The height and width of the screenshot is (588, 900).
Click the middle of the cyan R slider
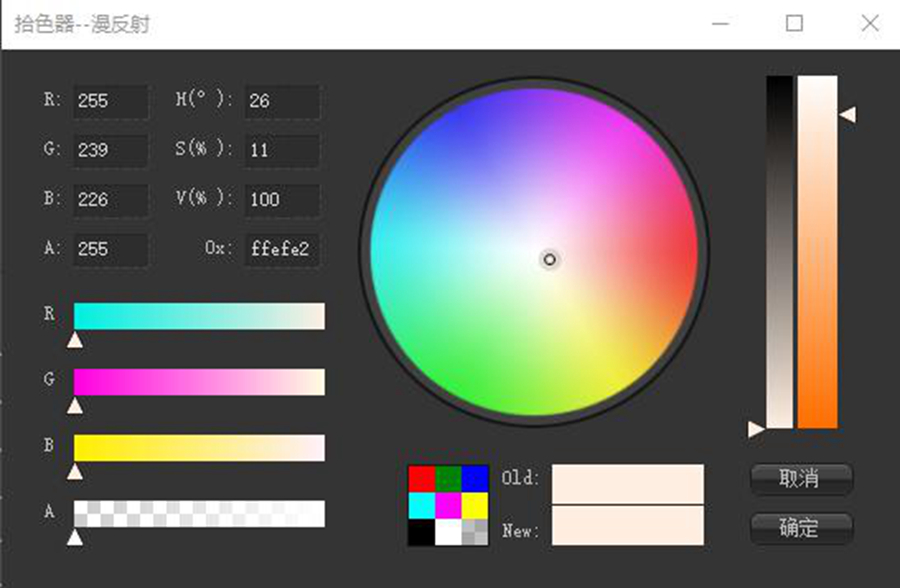click(x=199, y=316)
